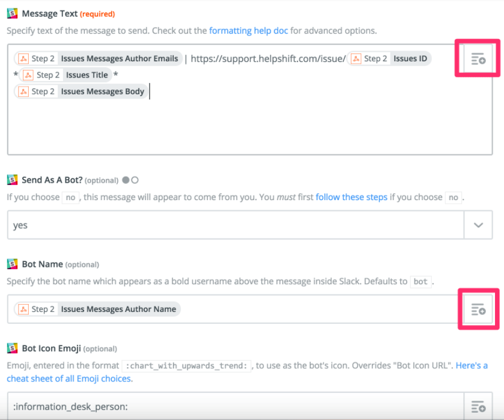
Task: Click Slack icon beside Send As A Bot
Action: tap(12, 180)
